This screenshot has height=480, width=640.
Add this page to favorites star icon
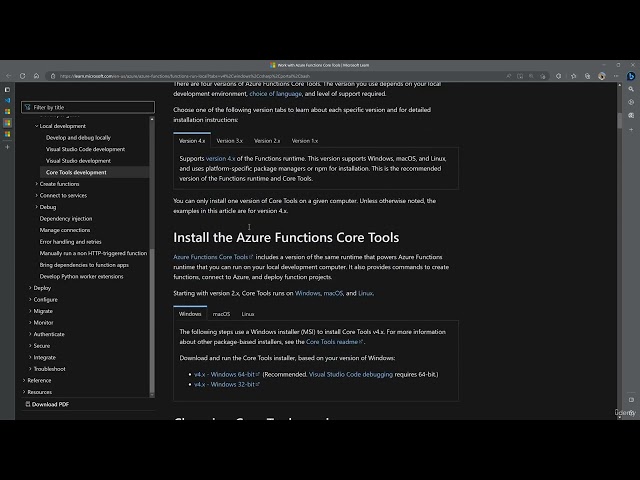[x=542, y=76]
